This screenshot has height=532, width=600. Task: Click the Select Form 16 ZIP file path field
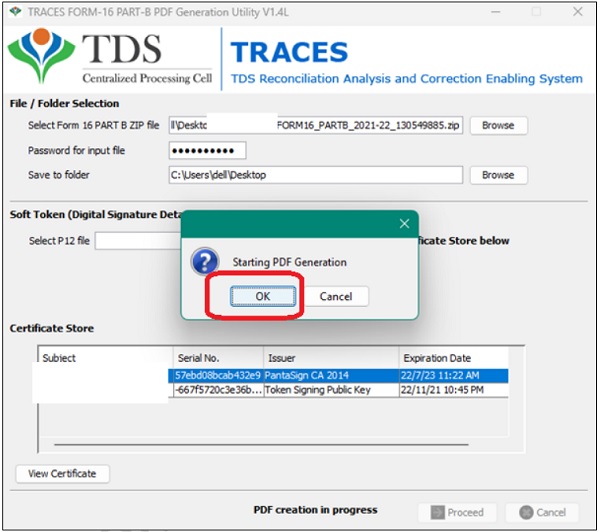pos(315,126)
